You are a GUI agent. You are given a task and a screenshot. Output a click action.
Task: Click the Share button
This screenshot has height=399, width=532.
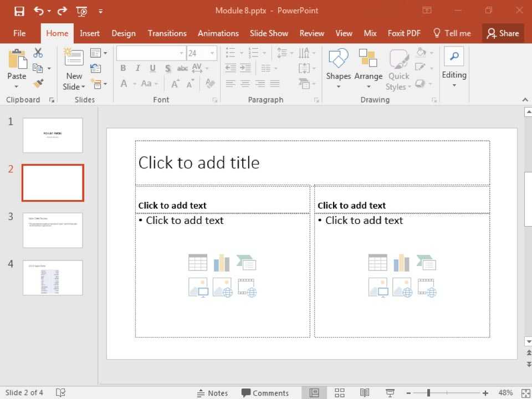tap(503, 33)
